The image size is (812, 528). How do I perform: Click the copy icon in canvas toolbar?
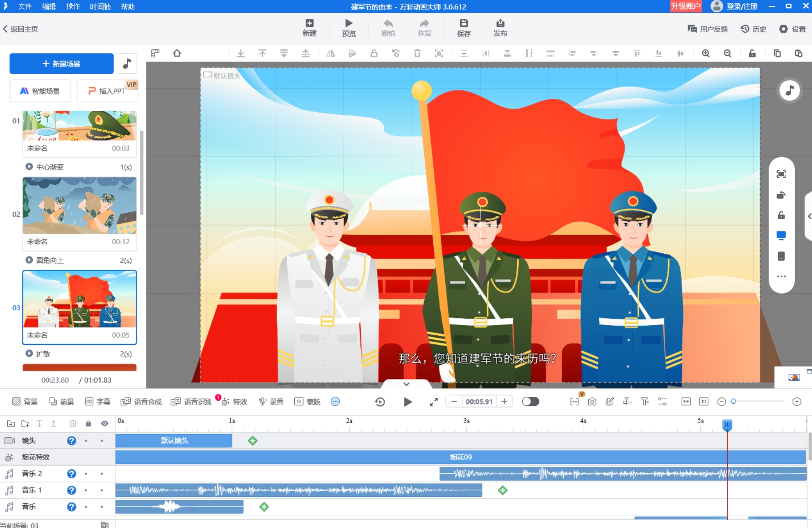[777, 53]
